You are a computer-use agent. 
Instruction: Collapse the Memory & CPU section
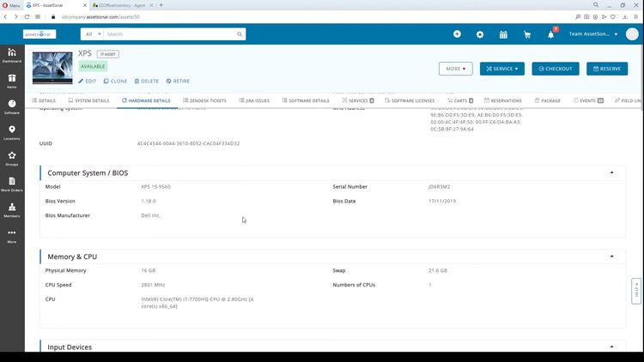[612, 256]
